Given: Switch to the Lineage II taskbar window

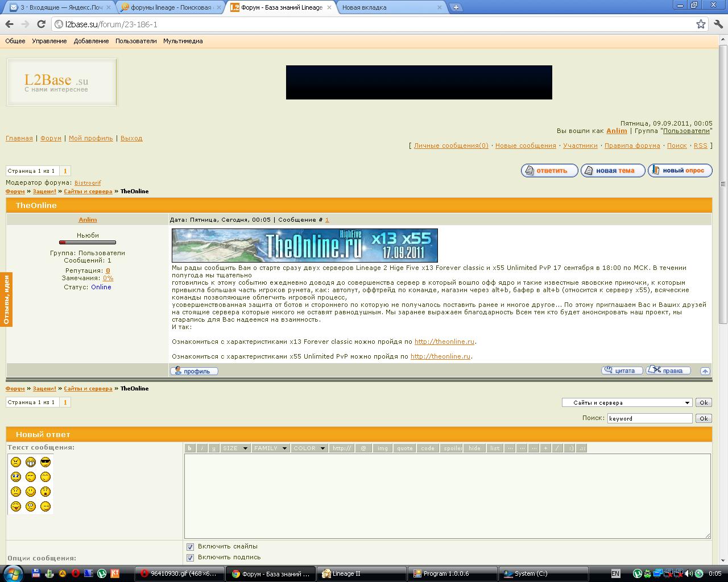Looking at the screenshot, I should point(362,574).
